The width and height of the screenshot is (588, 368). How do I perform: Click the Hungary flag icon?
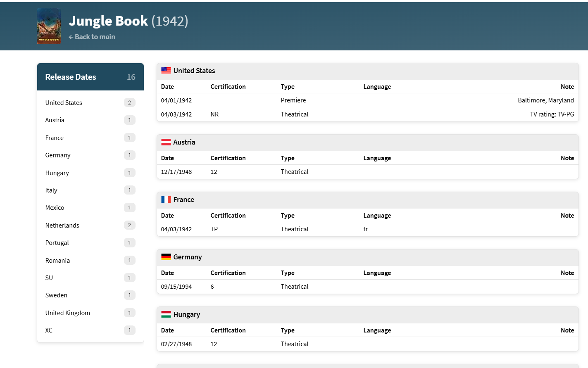(166, 314)
